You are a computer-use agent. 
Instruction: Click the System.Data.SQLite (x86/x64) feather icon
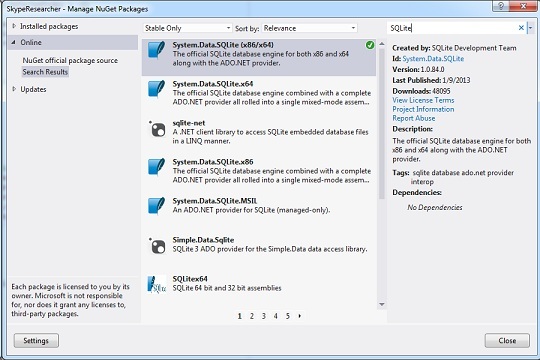(156, 50)
